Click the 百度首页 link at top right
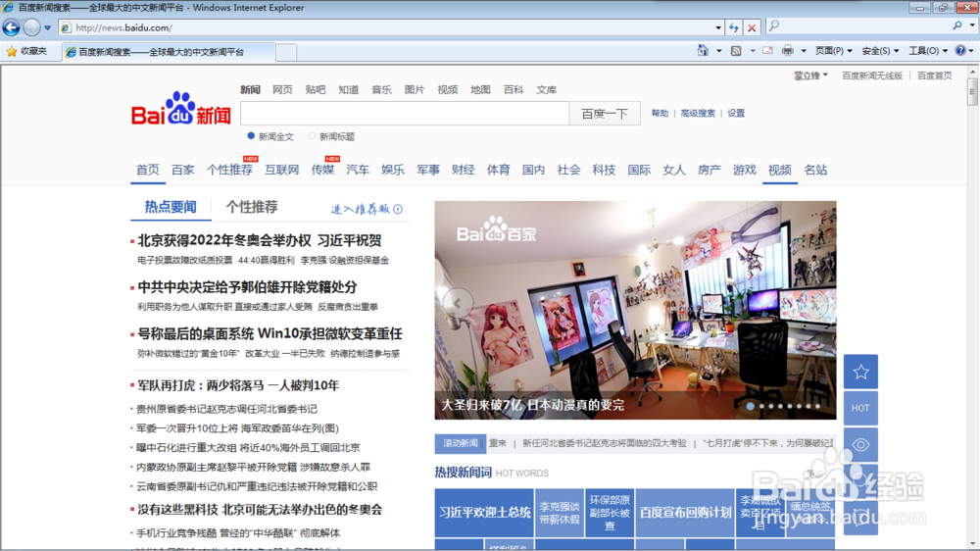Viewport: 980px width, 551px height. 934,75
